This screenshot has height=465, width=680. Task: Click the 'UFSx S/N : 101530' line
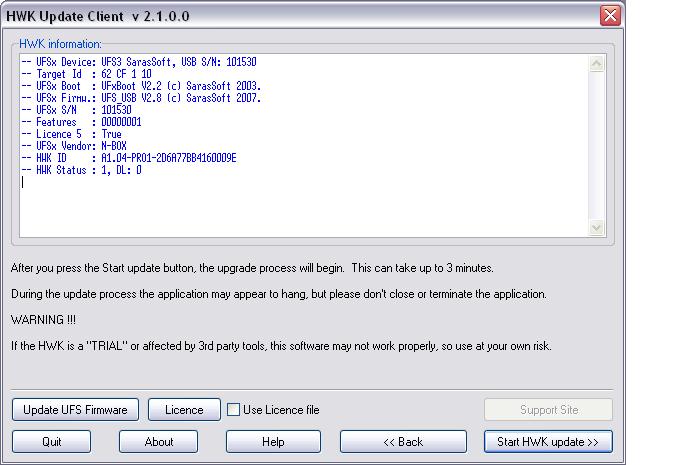tap(76, 110)
